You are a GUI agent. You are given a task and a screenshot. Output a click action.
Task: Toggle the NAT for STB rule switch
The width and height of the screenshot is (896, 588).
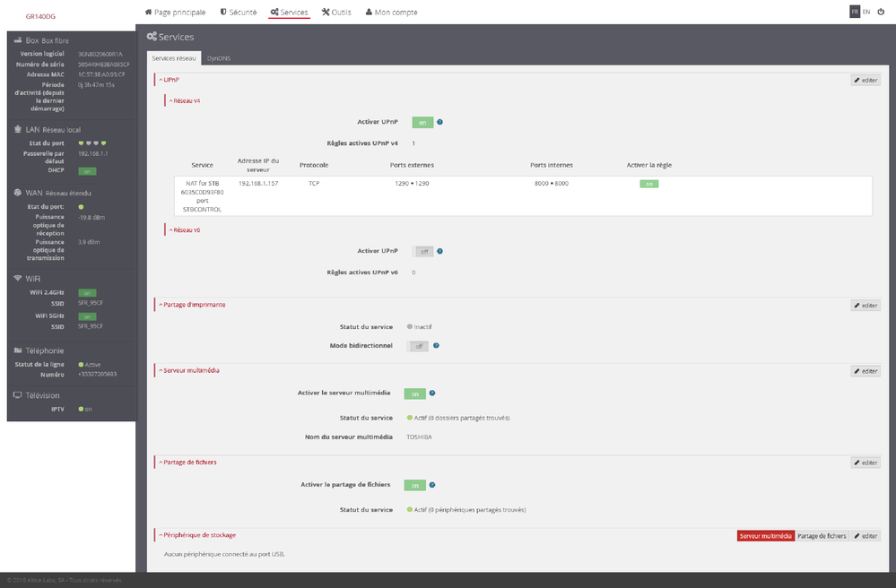click(648, 184)
